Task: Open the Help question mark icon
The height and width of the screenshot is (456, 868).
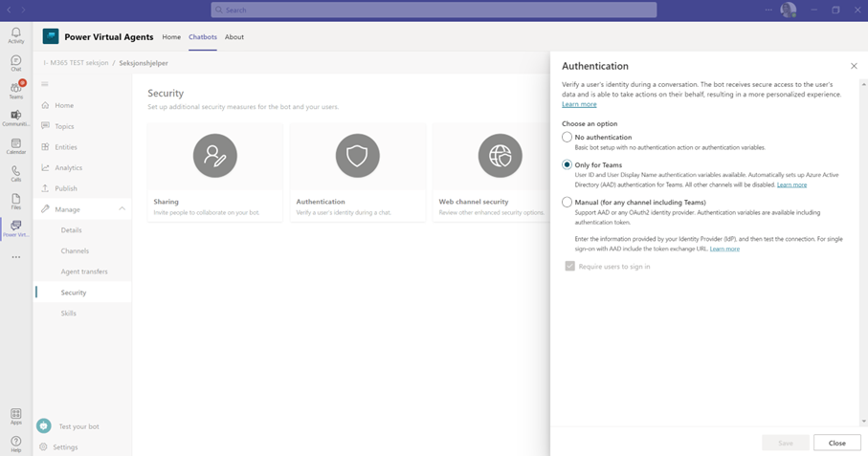Action: click(x=16, y=444)
